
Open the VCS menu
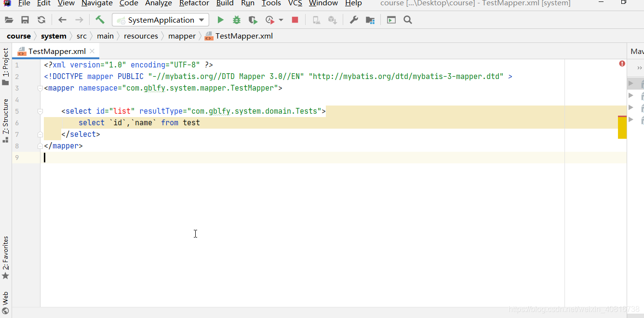click(x=295, y=3)
